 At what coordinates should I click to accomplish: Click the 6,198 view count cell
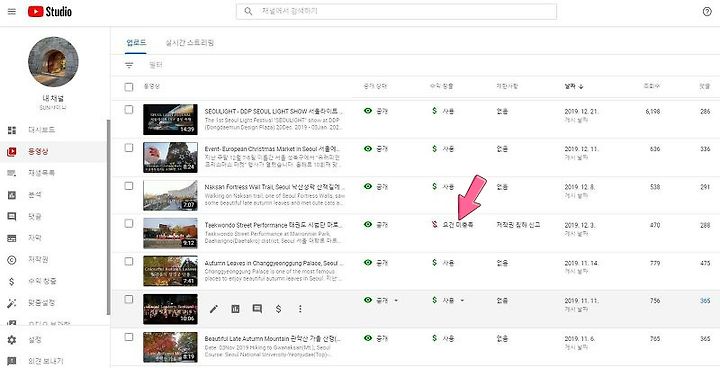pos(652,111)
